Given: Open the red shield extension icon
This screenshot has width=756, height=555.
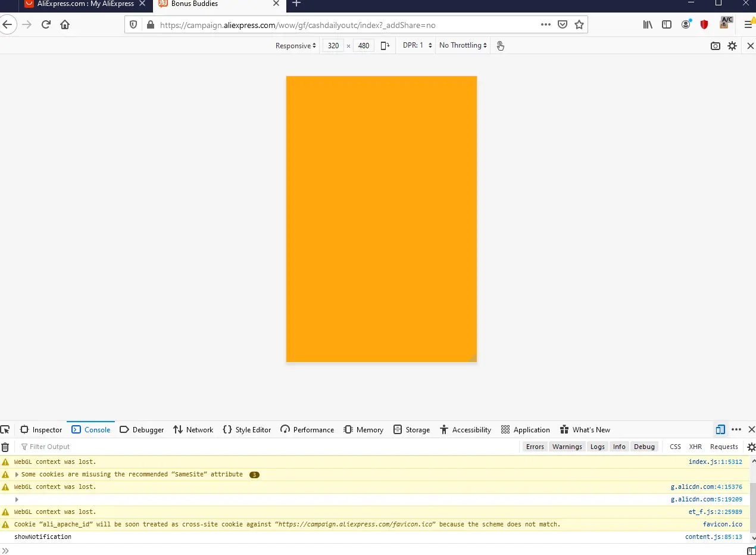Looking at the screenshot, I should [x=705, y=24].
